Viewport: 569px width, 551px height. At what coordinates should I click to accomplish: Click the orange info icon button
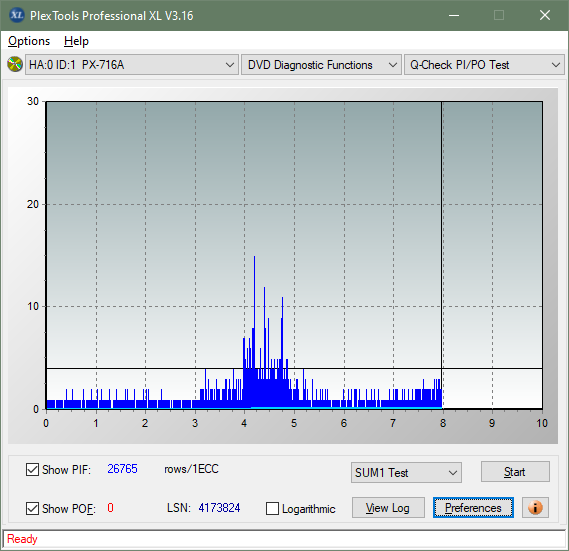tap(535, 507)
